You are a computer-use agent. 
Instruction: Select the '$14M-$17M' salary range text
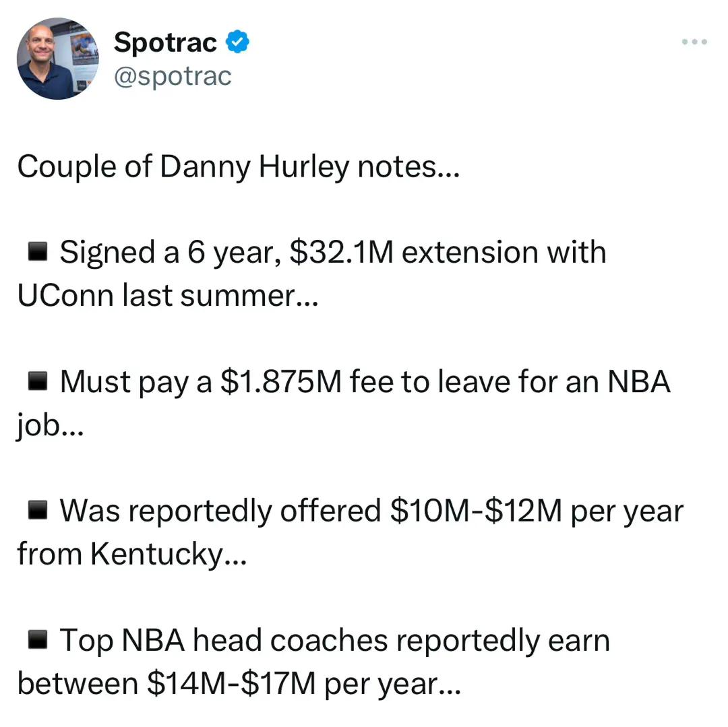click(x=231, y=683)
